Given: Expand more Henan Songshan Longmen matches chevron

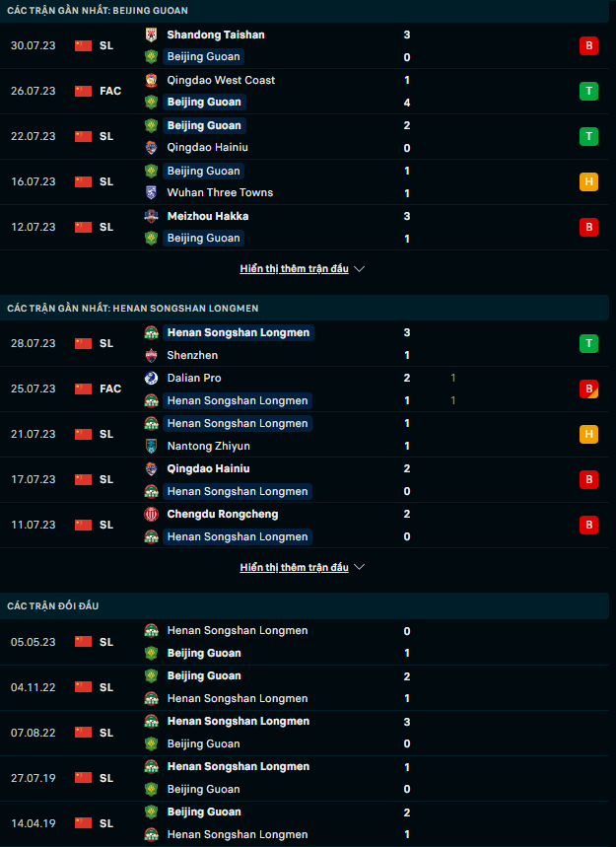Looking at the screenshot, I should point(360,568).
